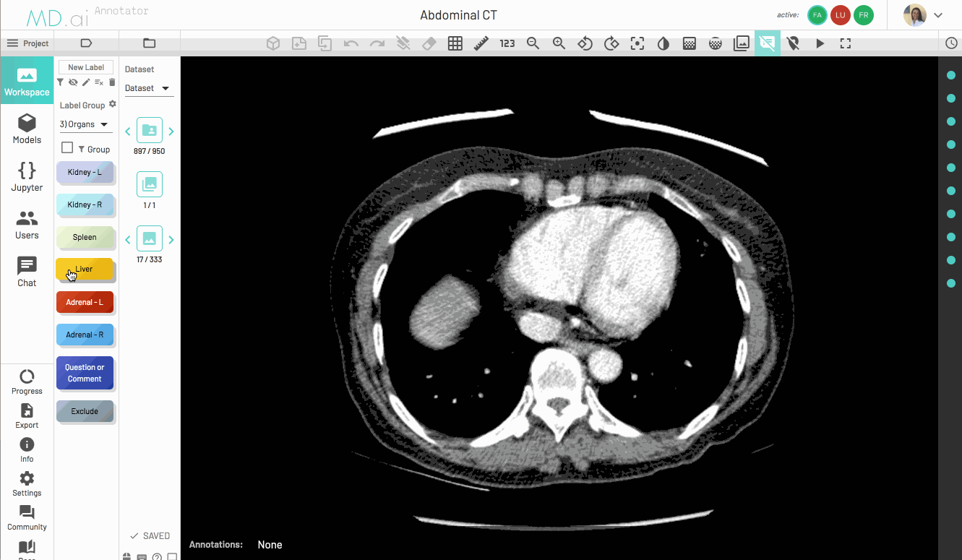Open the user profile dropdown arrow
Screen dimensions: 962x560
tap(938, 15)
